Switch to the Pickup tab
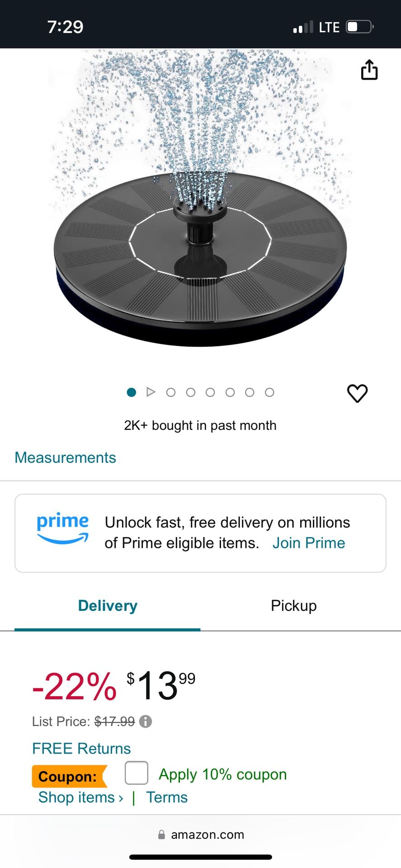The height and width of the screenshot is (868, 401). tap(293, 606)
